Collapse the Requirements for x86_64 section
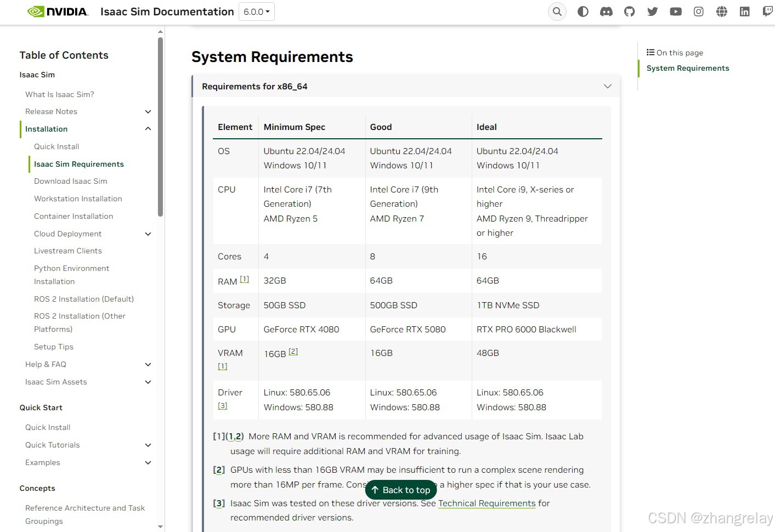The image size is (775, 532). click(607, 86)
